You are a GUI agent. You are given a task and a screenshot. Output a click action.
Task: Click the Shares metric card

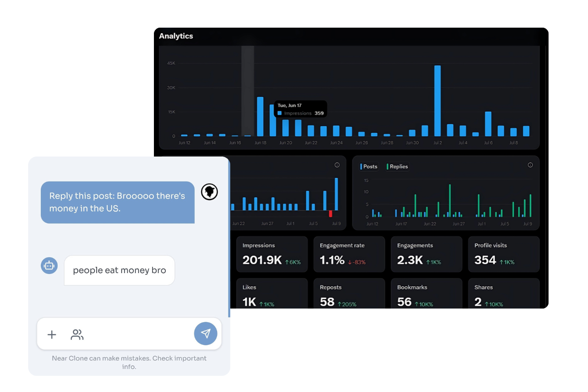click(504, 295)
